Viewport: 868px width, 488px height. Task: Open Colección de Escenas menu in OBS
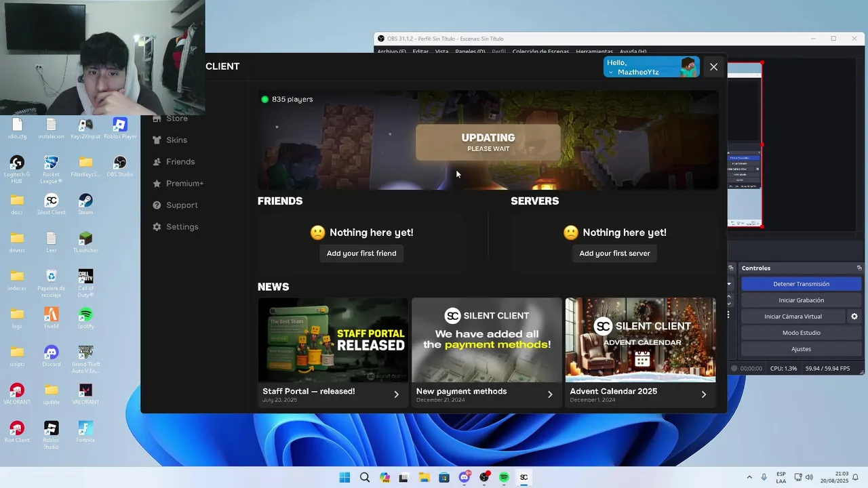(x=540, y=52)
